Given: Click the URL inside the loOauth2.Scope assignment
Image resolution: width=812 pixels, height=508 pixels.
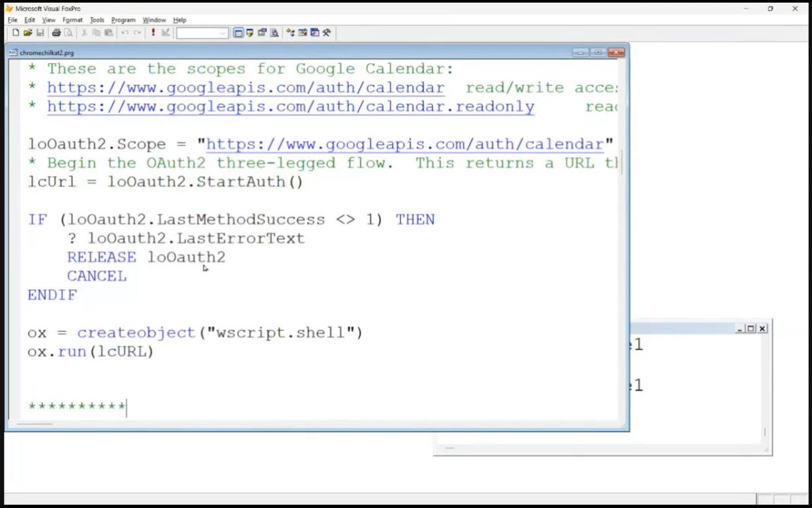Looking at the screenshot, I should 405,144.
